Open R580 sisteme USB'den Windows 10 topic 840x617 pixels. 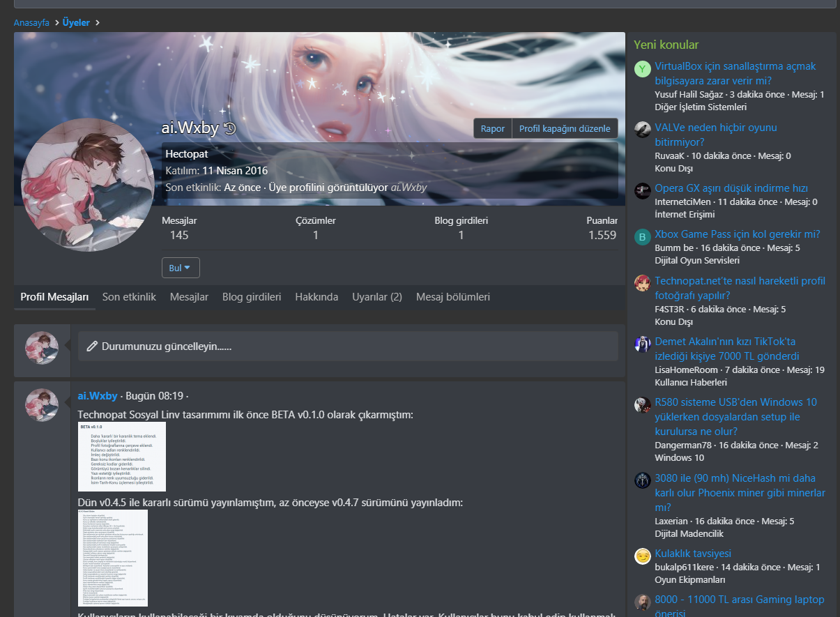pos(737,417)
